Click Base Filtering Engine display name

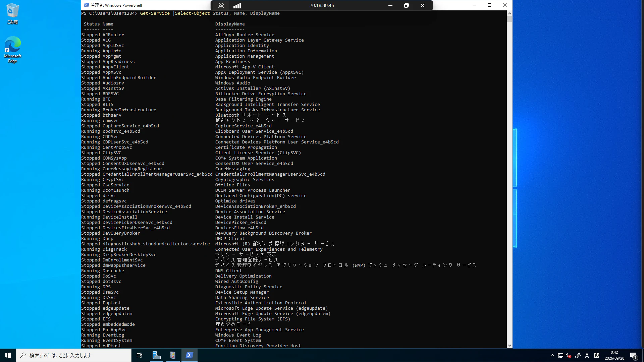coord(243,99)
